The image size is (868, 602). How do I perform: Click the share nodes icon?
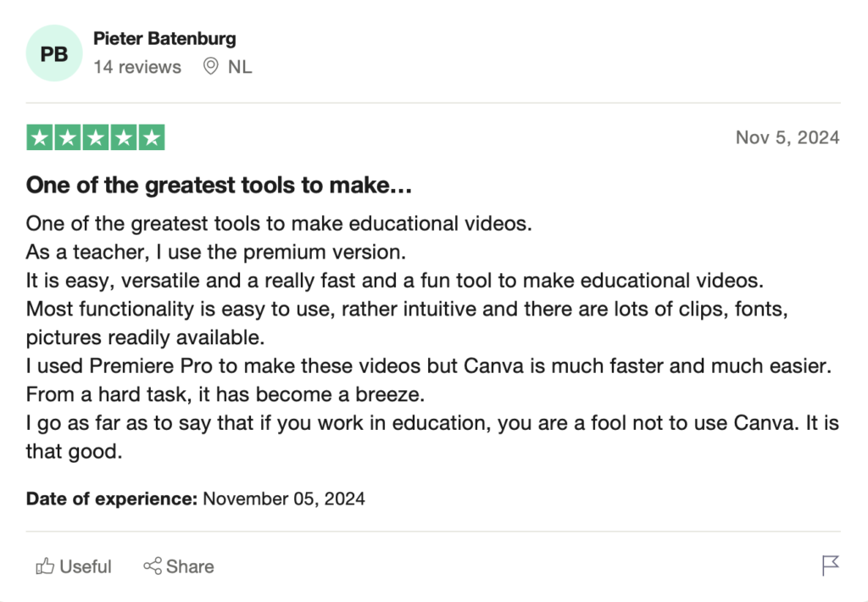pyautogui.click(x=153, y=566)
